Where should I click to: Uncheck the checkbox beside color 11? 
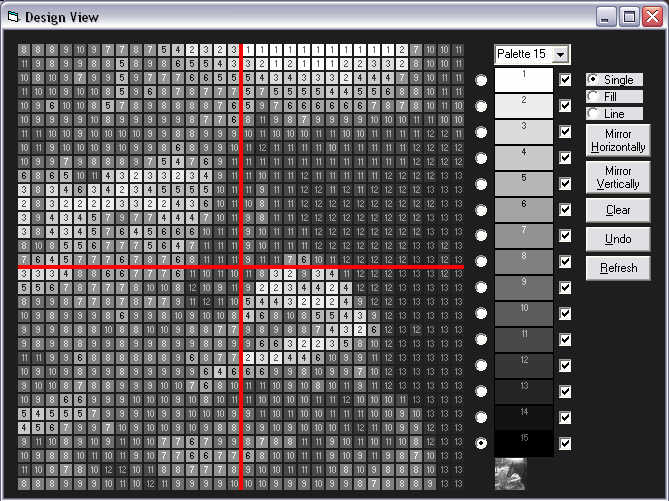pyautogui.click(x=565, y=340)
